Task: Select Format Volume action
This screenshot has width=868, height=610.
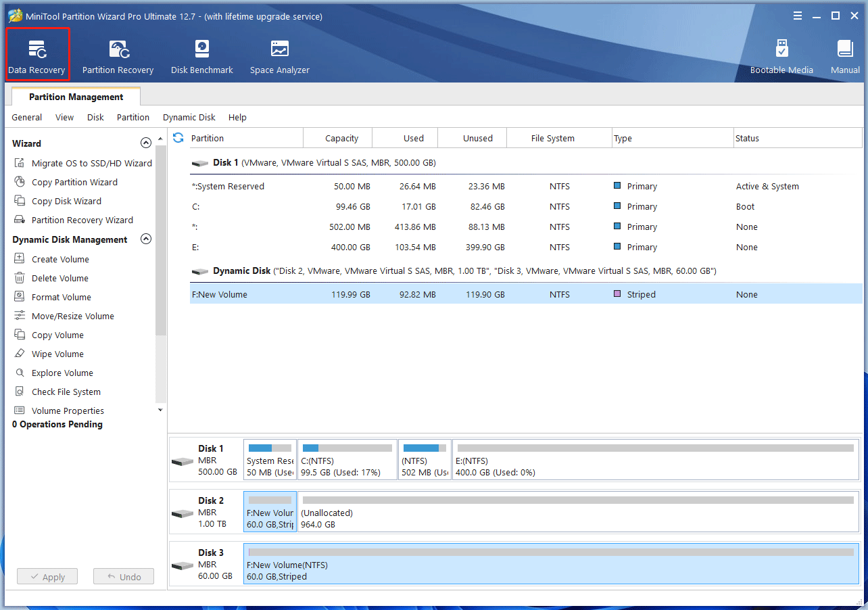Action: 52,297
